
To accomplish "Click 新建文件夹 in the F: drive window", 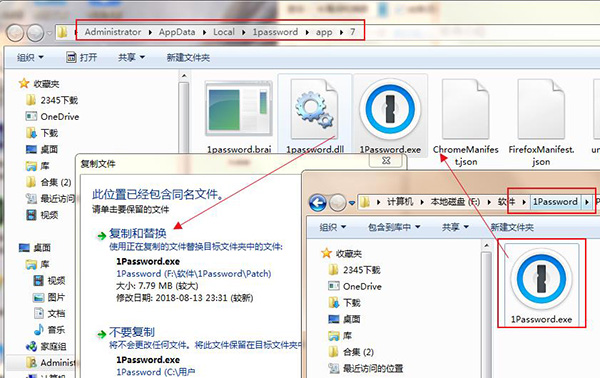I will [512, 227].
